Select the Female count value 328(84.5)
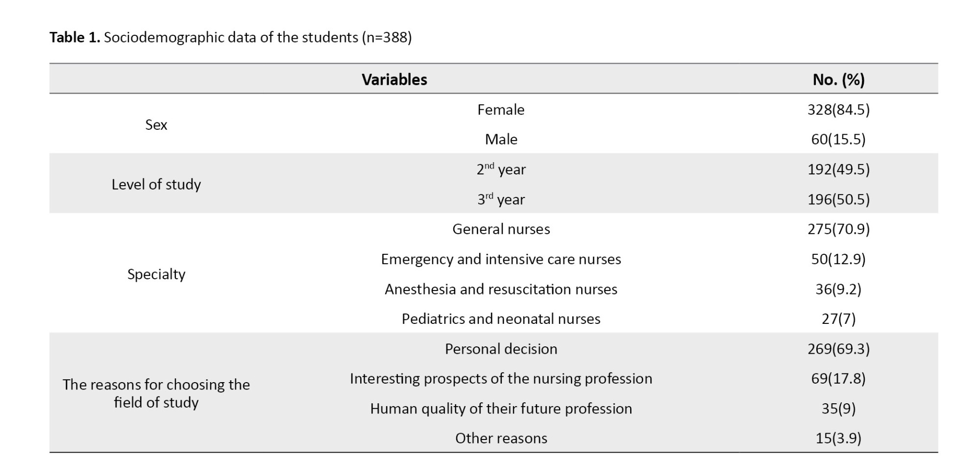The width and height of the screenshot is (980, 463). [838, 109]
